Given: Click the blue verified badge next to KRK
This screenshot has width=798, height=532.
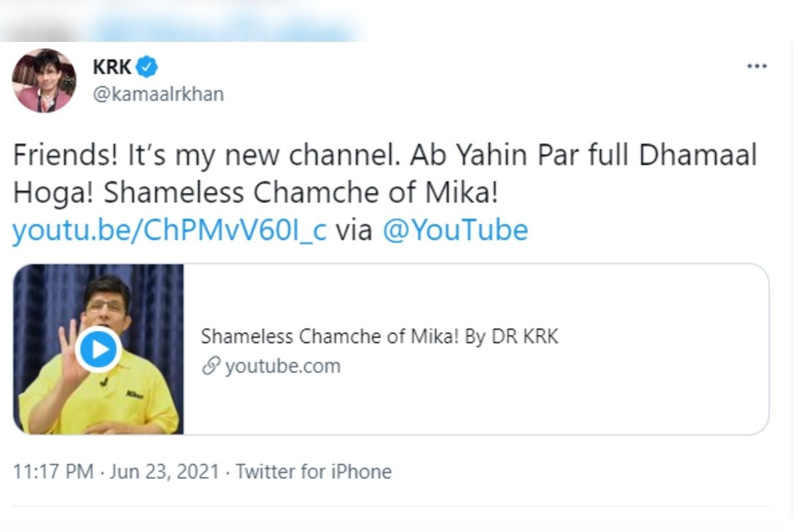Looking at the screenshot, I should [x=147, y=66].
